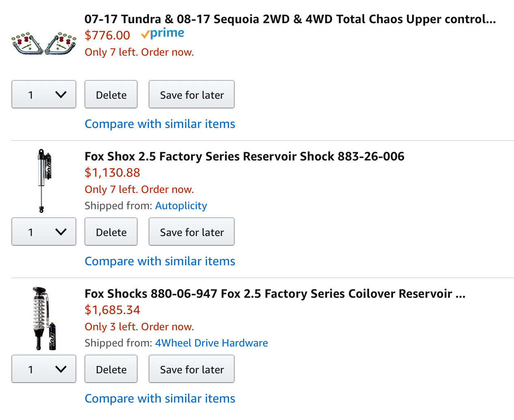
Task: Open the Fox Shox reservoir shock thumbnail
Action: coord(44,181)
